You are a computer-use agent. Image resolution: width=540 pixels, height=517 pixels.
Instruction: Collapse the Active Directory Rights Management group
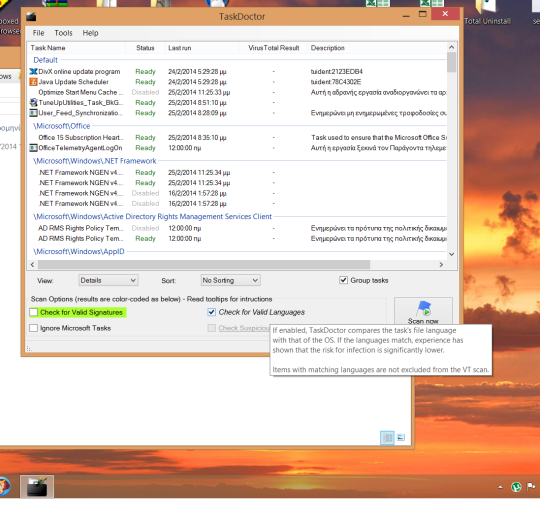tap(152, 216)
